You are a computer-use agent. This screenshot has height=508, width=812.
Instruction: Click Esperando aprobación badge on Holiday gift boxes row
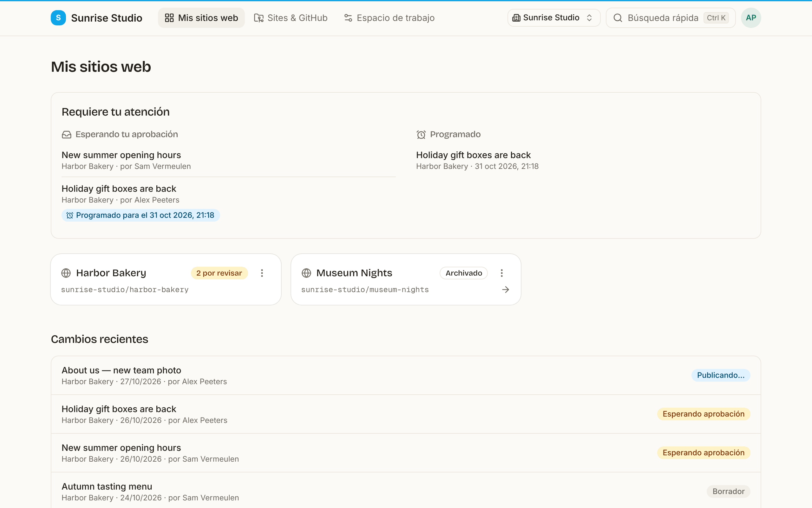[x=704, y=414]
